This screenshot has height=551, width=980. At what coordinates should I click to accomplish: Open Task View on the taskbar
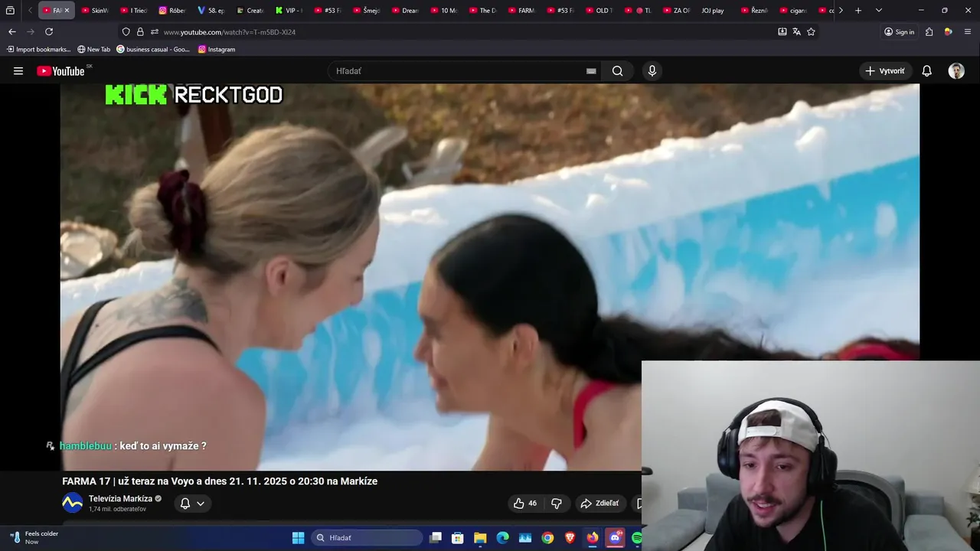click(x=436, y=538)
